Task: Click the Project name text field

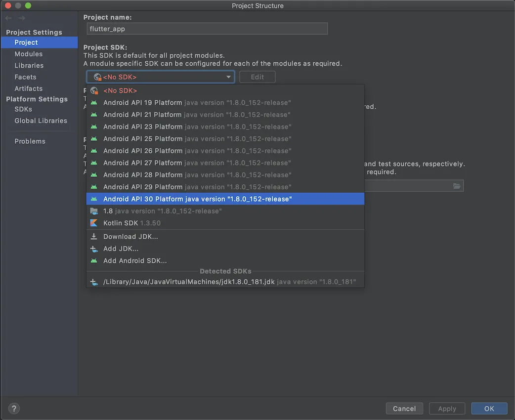Action: 207,29
